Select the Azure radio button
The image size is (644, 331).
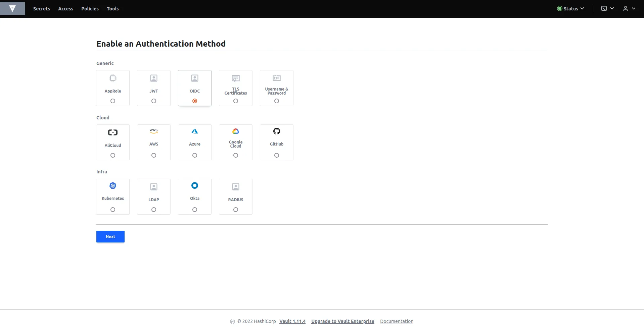[195, 155]
